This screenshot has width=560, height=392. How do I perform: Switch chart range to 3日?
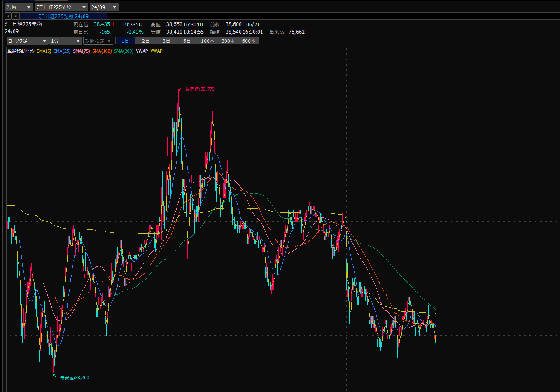click(x=166, y=41)
